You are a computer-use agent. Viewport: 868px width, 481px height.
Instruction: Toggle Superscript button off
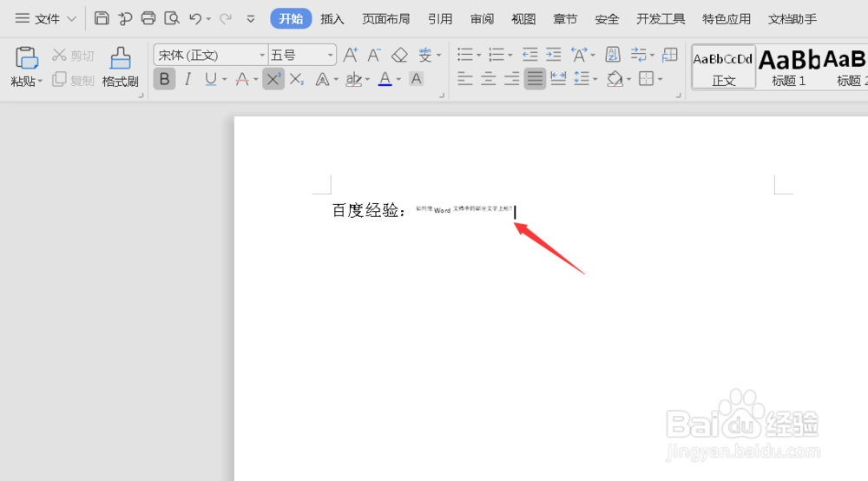point(273,79)
